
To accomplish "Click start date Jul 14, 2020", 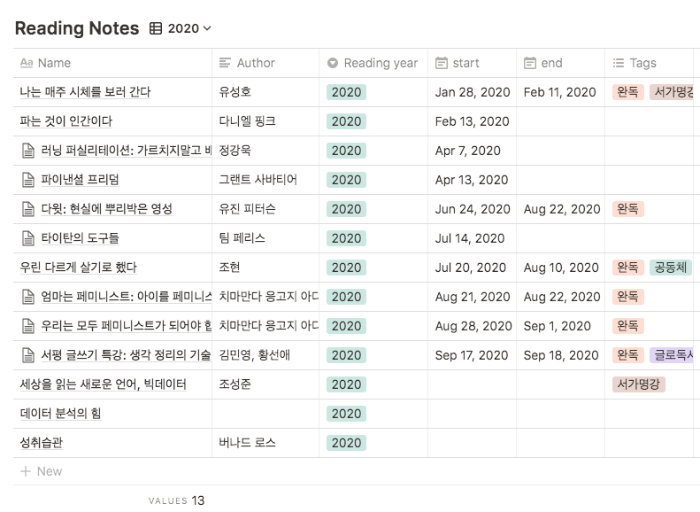I will pos(470,238).
